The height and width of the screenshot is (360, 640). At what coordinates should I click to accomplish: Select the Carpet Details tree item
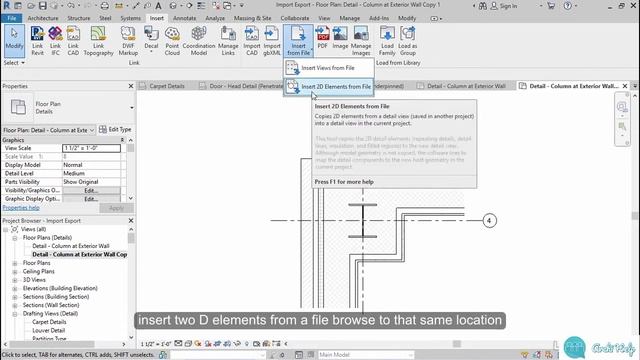point(49,322)
